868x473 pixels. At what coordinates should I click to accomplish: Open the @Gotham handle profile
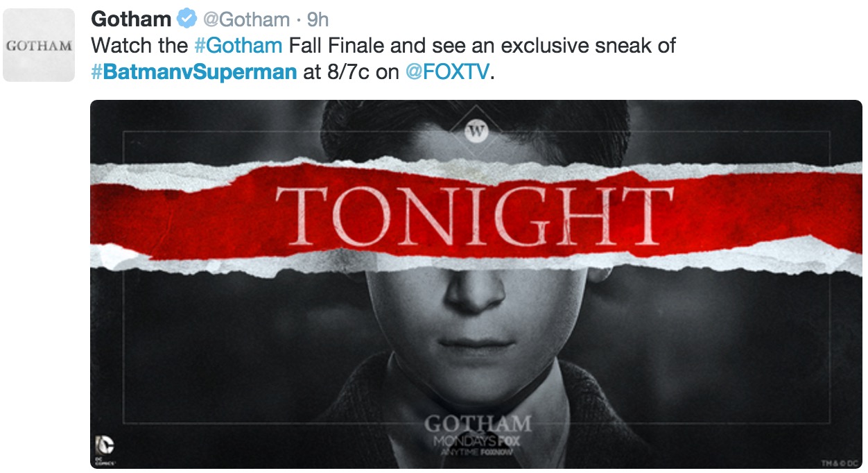(x=245, y=19)
